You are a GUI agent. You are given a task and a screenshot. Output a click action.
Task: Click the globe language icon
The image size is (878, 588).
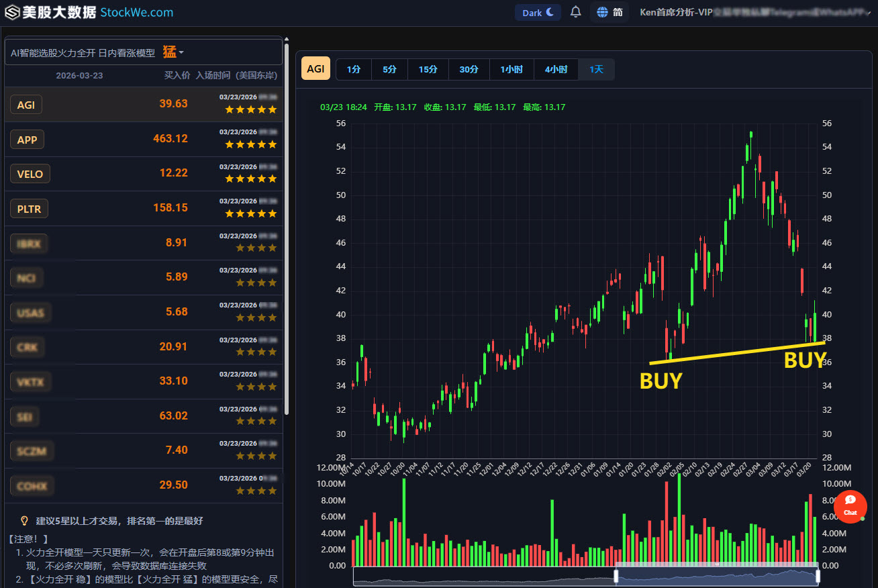point(602,12)
